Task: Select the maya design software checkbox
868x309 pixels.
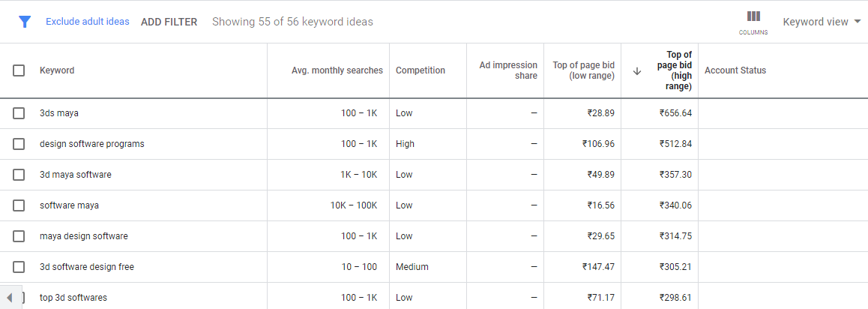Action: point(19,236)
